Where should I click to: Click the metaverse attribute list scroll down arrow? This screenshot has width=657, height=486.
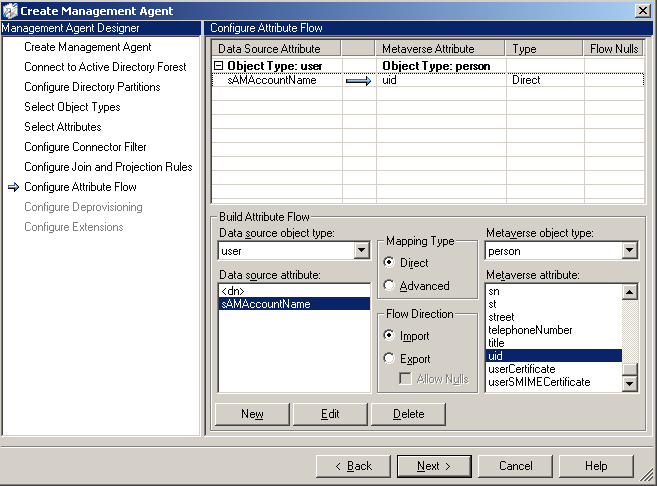629,383
